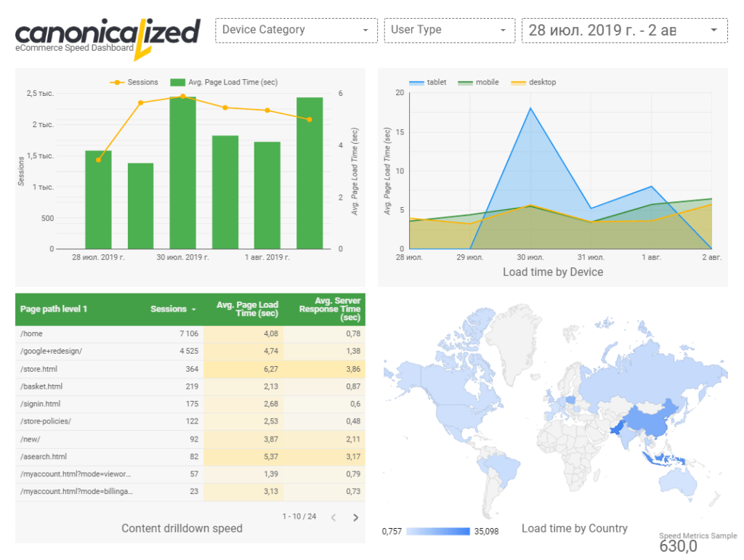Click the Speed Metrics Sample value 630,0
The width and height of the screenshot is (744, 560).
tap(678, 546)
